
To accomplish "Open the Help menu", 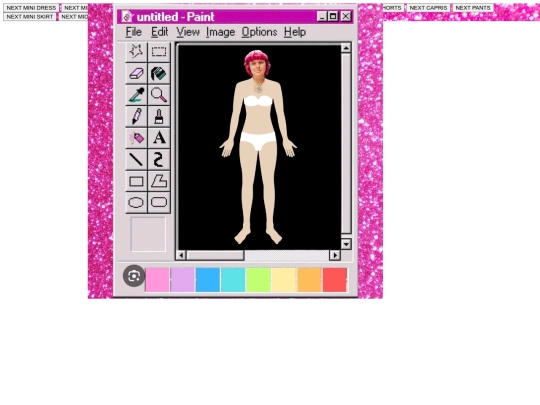I will tap(295, 32).
